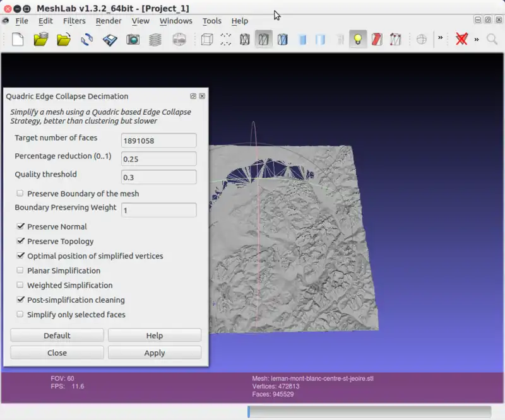Click the Save snapshot camera icon
The width and height of the screenshot is (505, 420).
[133, 40]
